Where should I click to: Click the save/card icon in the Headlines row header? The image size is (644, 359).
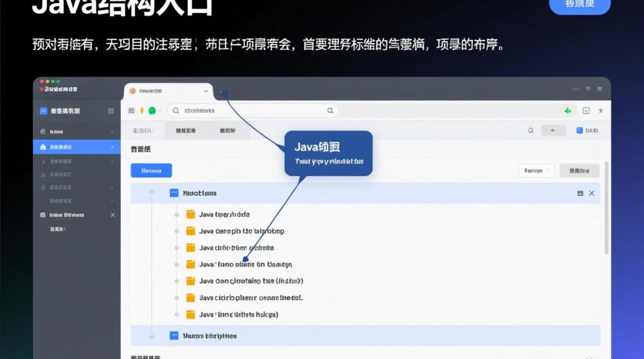tap(580, 193)
